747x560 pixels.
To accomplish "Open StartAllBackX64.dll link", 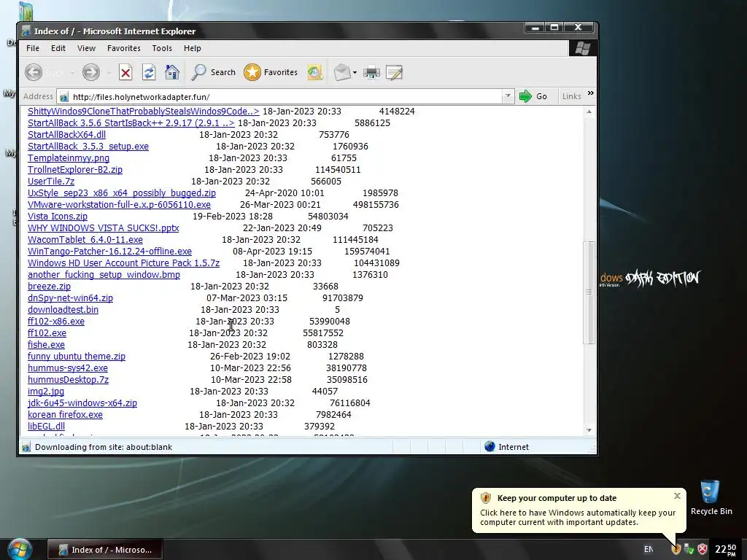I will point(66,135).
